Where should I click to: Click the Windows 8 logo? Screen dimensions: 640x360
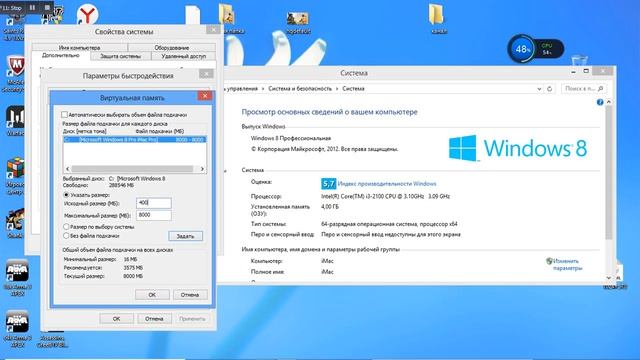(x=518, y=148)
